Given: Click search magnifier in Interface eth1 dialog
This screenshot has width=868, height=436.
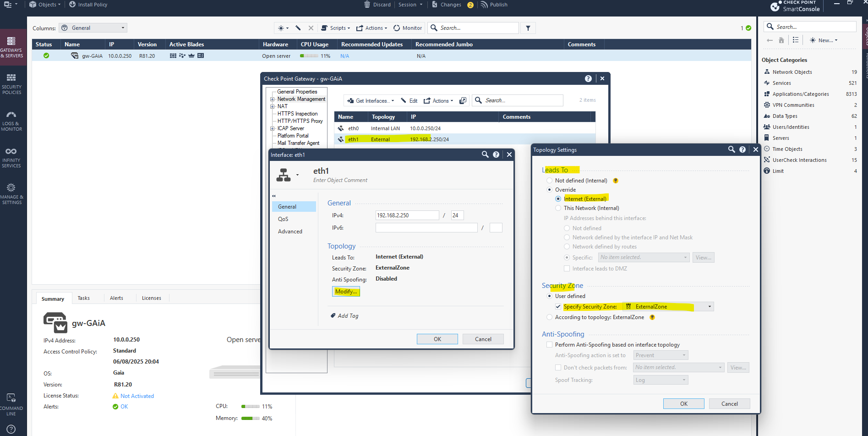Looking at the screenshot, I should point(485,155).
